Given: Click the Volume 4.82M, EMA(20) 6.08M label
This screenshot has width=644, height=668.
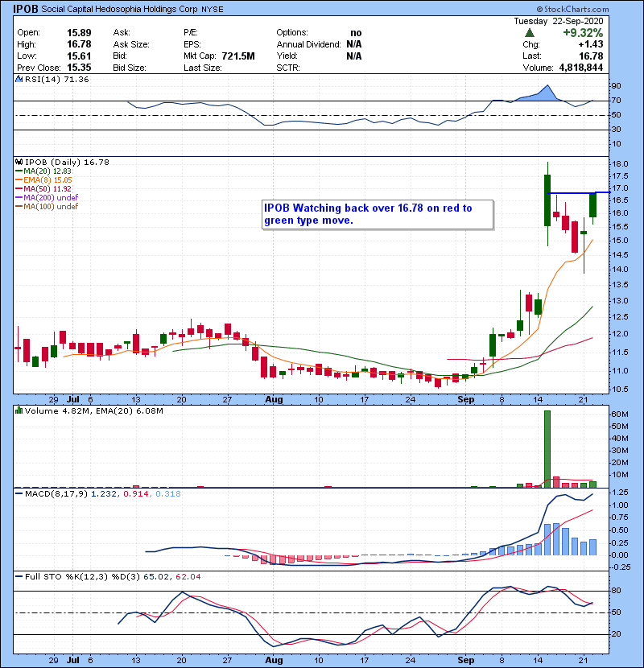Looking at the screenshot, I should pos(93,410).
